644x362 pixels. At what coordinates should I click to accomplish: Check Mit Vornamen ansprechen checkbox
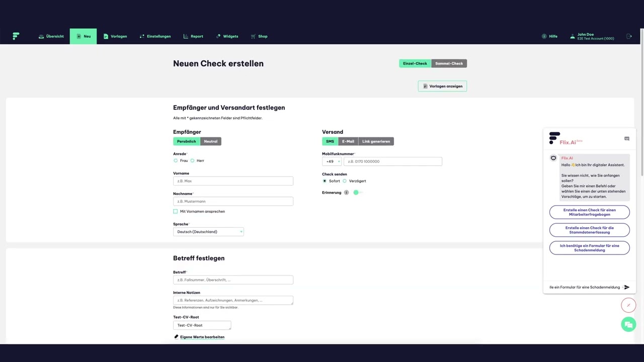tap(176, 211)
